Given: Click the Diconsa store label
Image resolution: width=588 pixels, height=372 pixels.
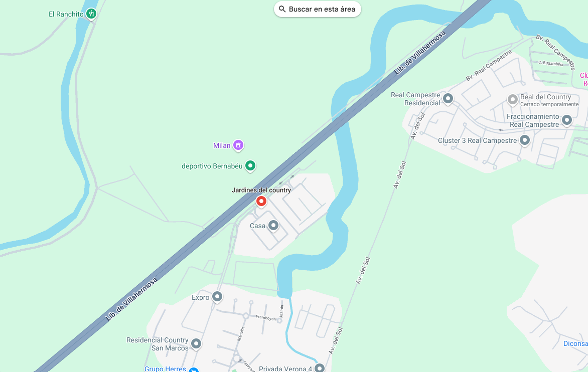Looking at the screenshot, I should [575, 343].
